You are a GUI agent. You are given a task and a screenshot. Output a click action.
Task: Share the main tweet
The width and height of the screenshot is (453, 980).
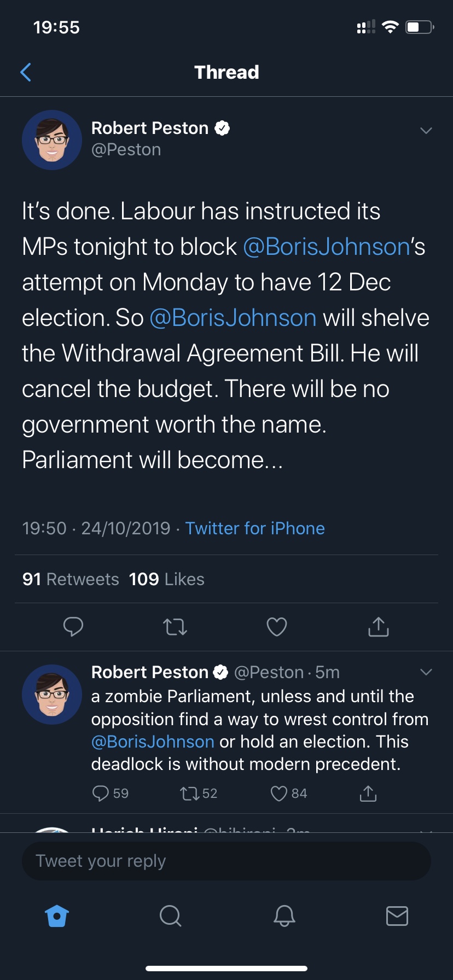[379, 627]
